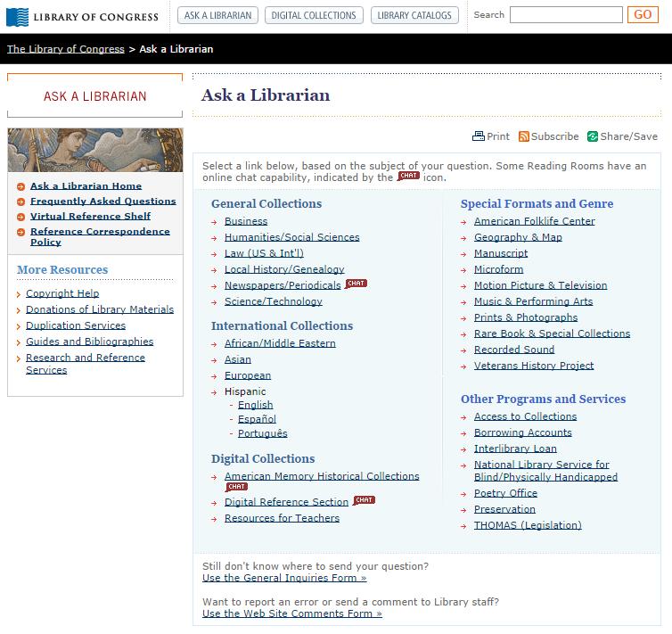The width and height of the screenshot is (672, 634).
Task: Choose Music & Performing Arts link
Action: pos(533,301)
